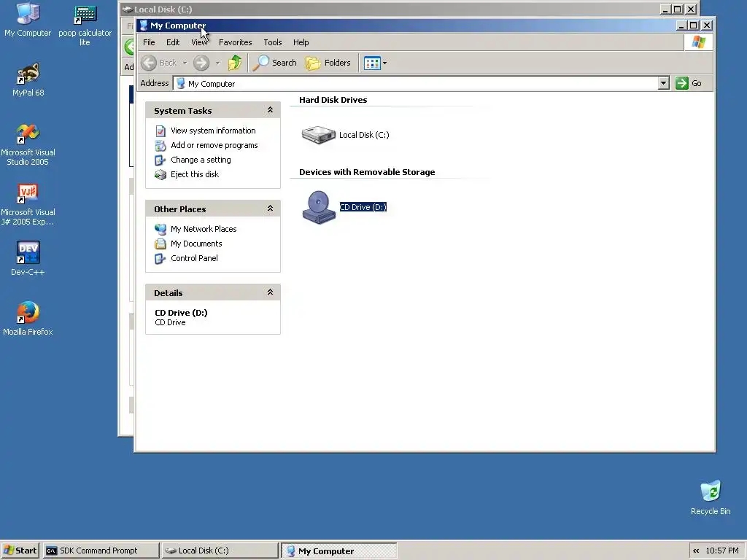This screenshot has width=747, height=560.
Task: Click the Eject this disk icon
Action: coord(160,175)
